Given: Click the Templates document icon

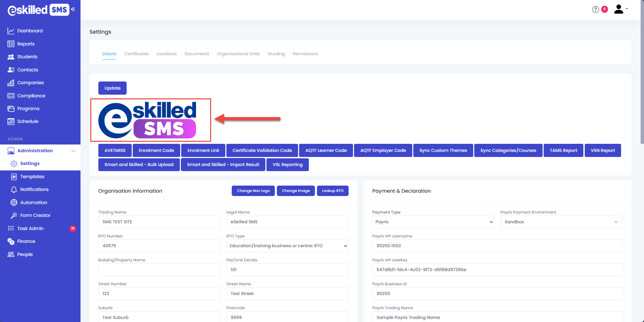Looking at the screenshot, I should tap(14, 176).
